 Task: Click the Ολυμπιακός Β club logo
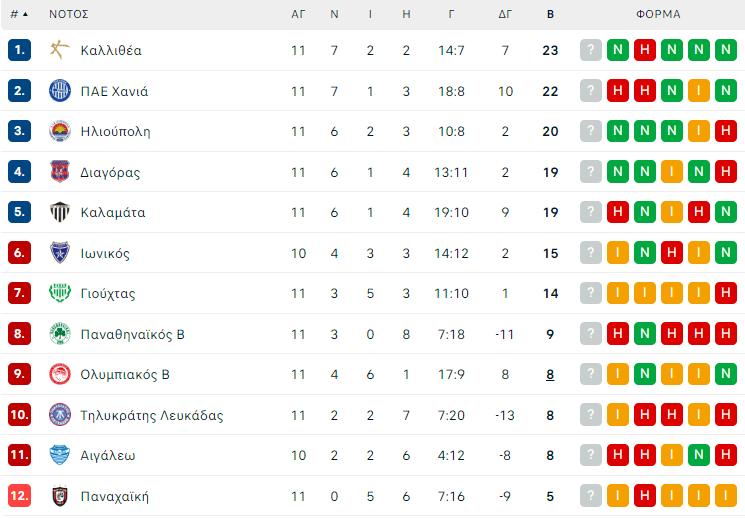point(61,375)
